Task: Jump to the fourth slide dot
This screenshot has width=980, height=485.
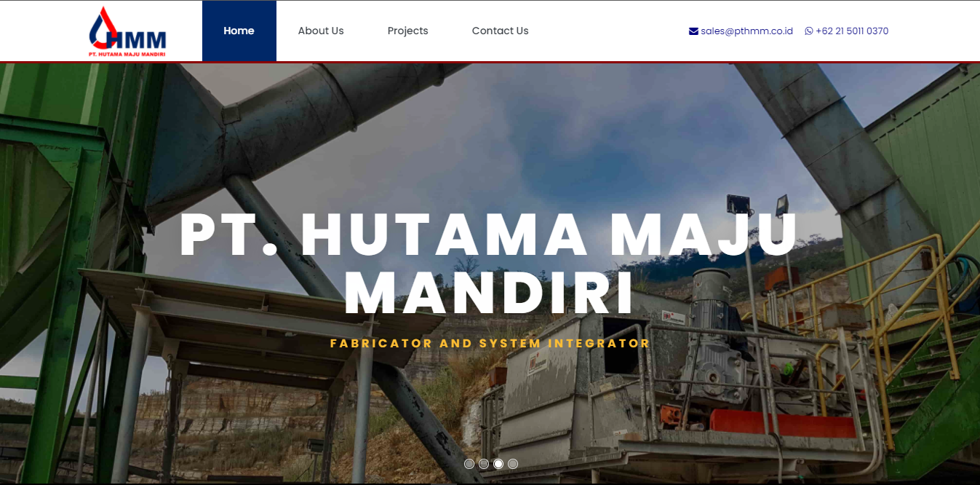Action: pyautogui.click(x=513, y=464)
